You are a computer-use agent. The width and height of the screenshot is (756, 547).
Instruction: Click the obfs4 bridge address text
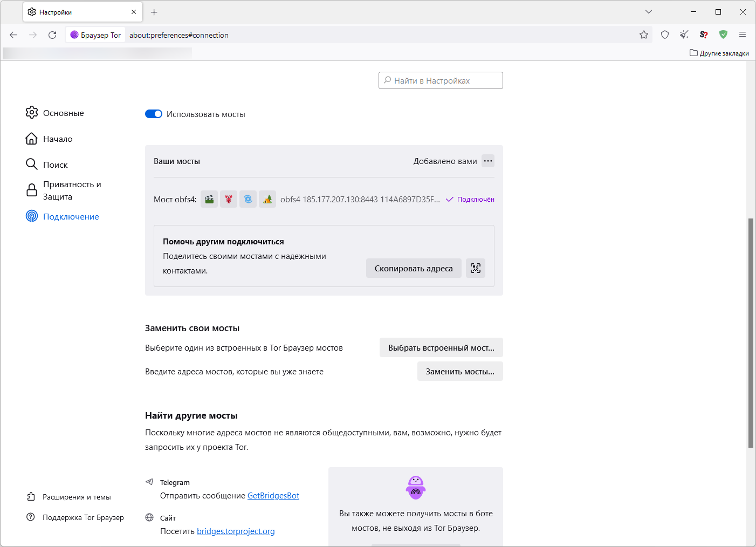coord(360,199)
